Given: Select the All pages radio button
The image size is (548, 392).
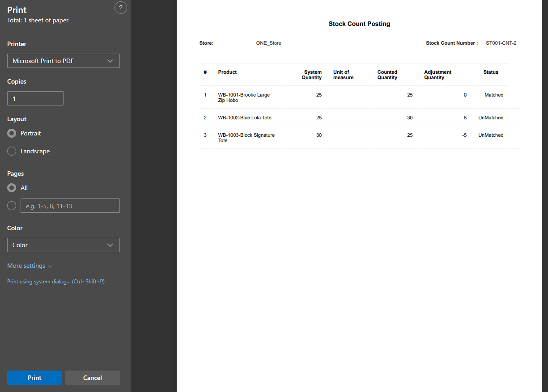Looking at the screenshot, I should tap(12, 188).
